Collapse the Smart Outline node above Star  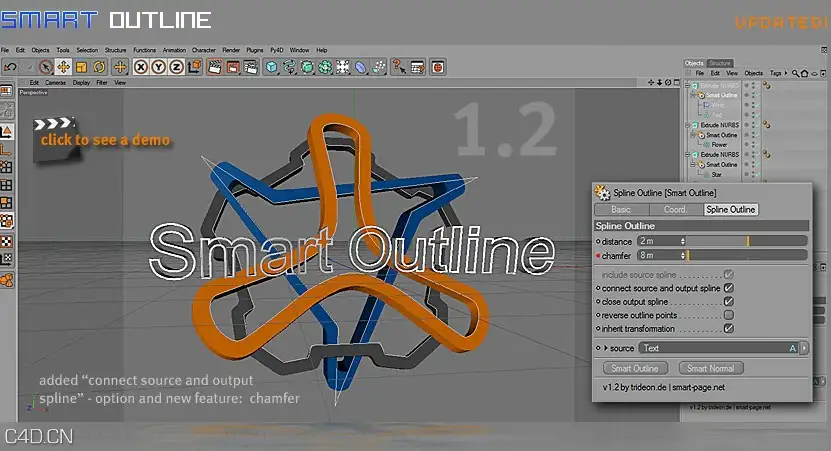693,164
